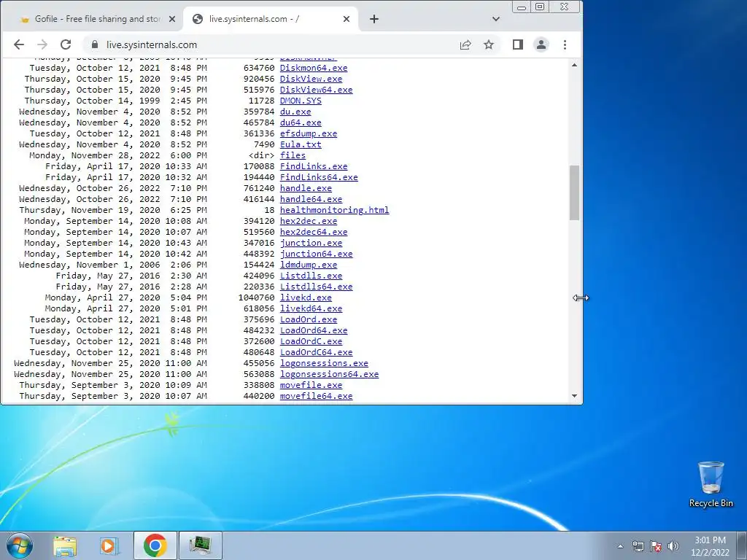
Task: Click the page scrollbar up arrow
Action: [x=575, y=65]
